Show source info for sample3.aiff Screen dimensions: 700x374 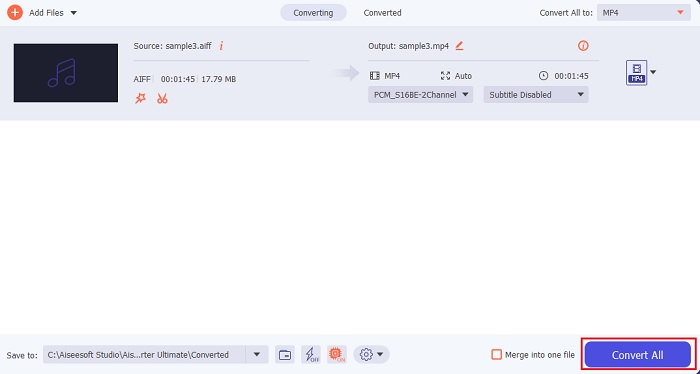point(221,46)
